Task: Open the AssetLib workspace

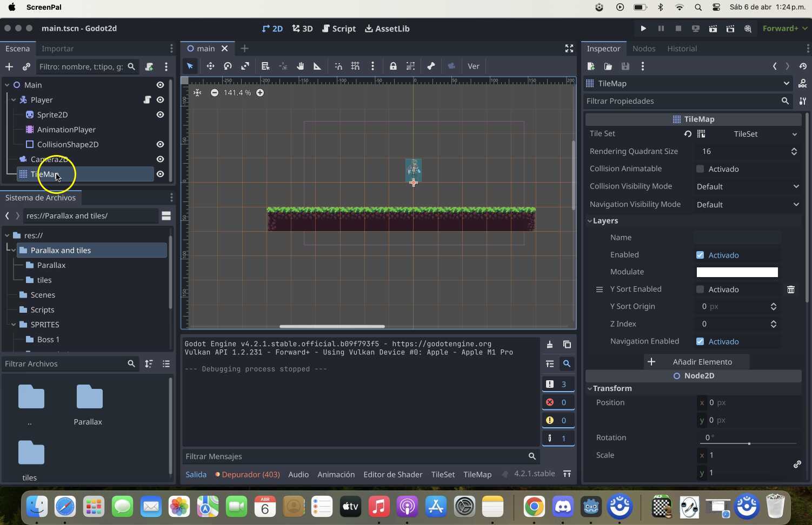Action: click(x=387, y=29)
